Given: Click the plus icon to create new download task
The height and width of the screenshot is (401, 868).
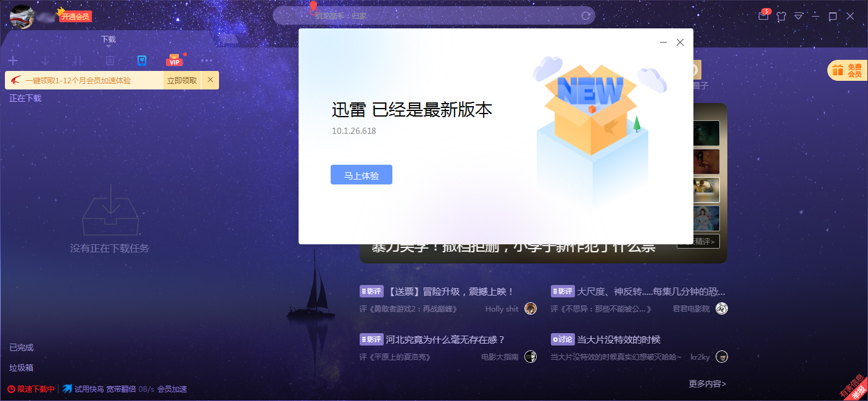Looking at the screenshot, I should point(13,60).
